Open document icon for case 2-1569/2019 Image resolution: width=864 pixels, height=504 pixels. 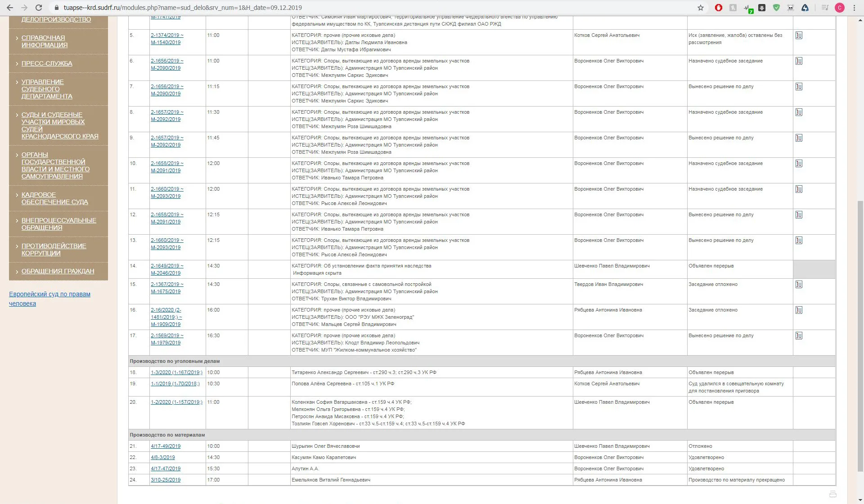tap(799, 336)
